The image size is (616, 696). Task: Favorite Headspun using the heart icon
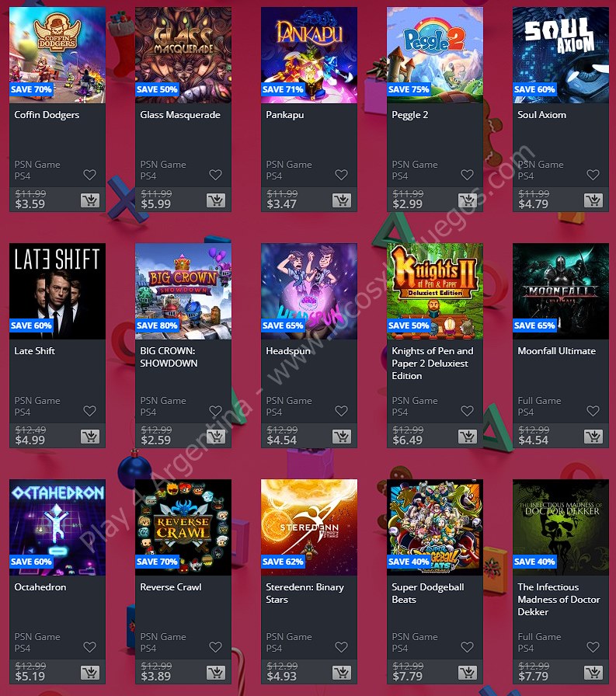(x=341, y=411)
